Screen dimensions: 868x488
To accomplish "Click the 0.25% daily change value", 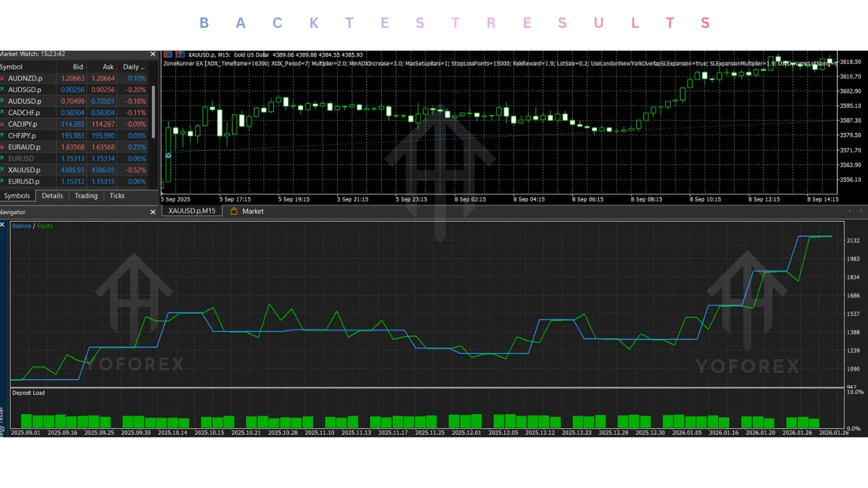I will pyautogui.click(x=136, y=147).
